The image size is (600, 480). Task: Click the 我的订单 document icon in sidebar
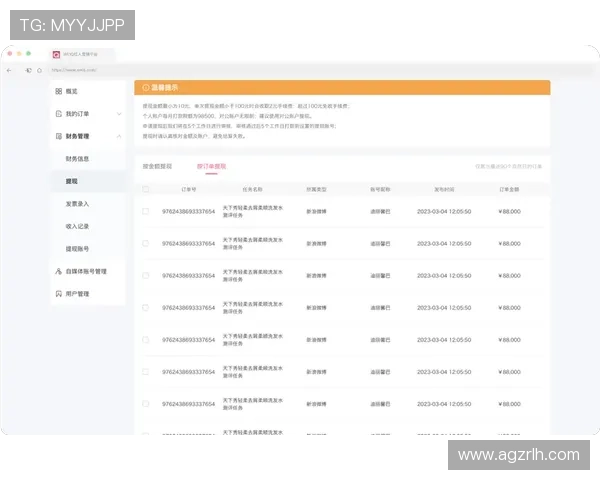[x=59, y=114]
